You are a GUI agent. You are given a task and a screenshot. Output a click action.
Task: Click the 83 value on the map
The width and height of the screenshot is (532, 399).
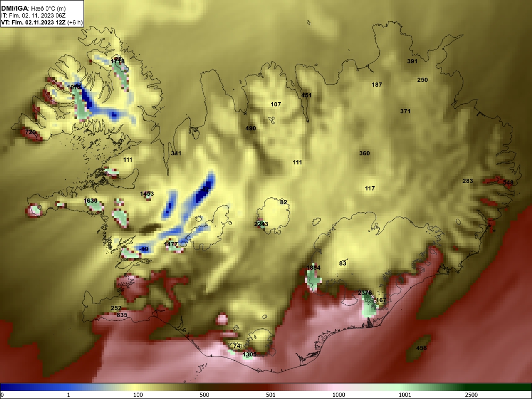343,263
